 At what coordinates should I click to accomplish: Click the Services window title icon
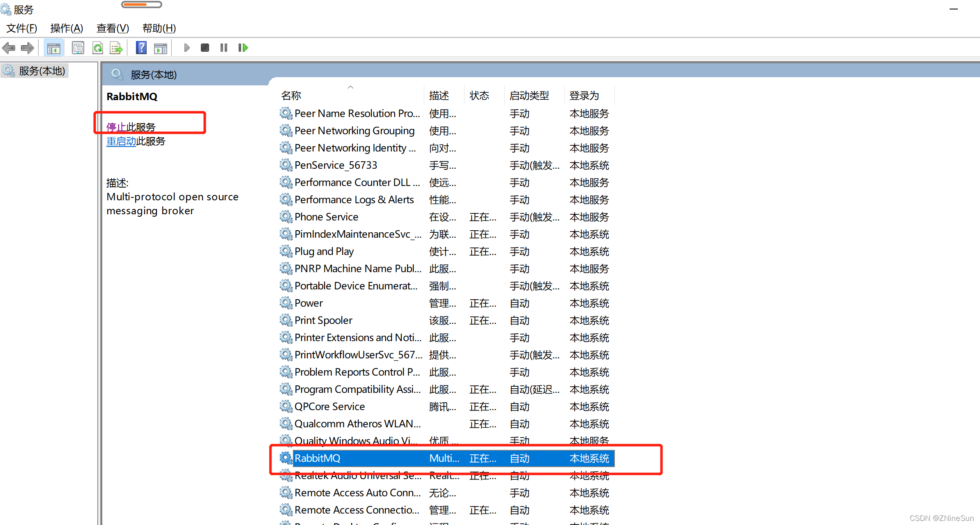tap(6, 9)
